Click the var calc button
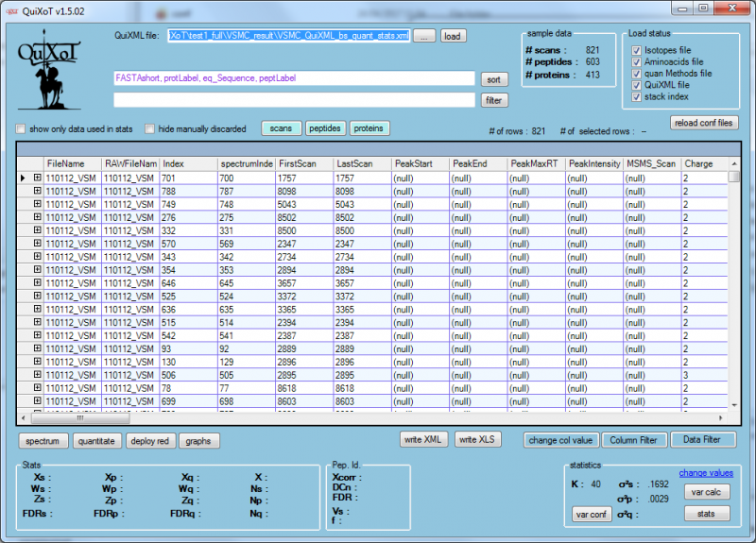This screenshot has width=756, height=543. tap(706, 492)
